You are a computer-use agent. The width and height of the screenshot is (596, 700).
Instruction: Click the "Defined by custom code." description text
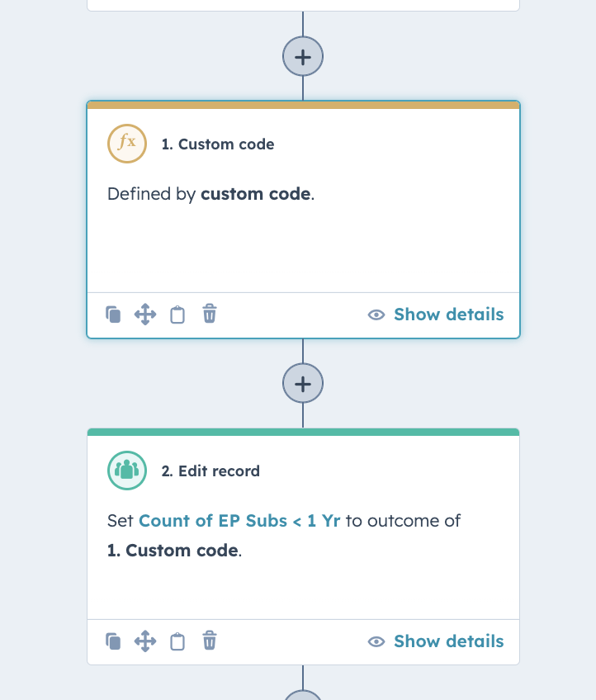click(211, 195)
